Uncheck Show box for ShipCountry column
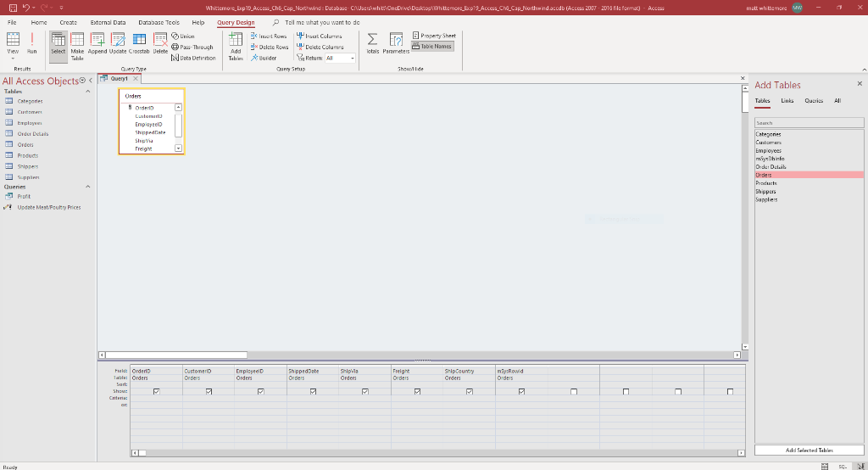868x470 pixels. click(470, 391)
